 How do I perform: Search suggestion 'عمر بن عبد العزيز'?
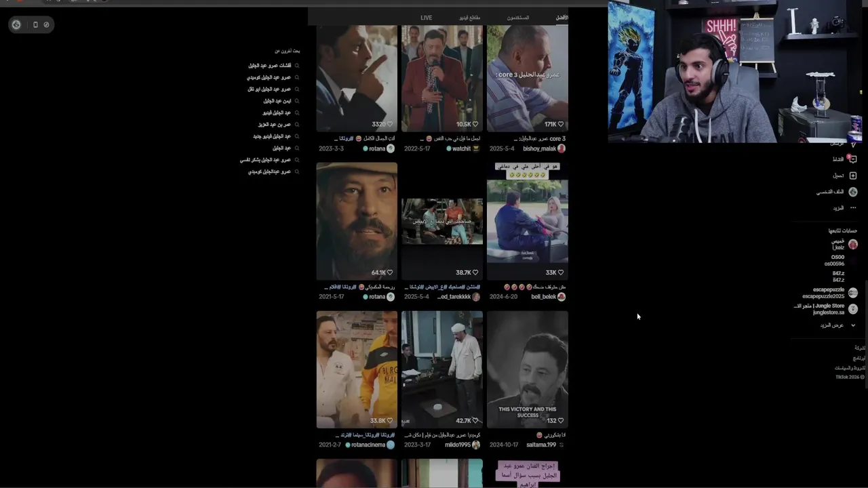[274, 125]
